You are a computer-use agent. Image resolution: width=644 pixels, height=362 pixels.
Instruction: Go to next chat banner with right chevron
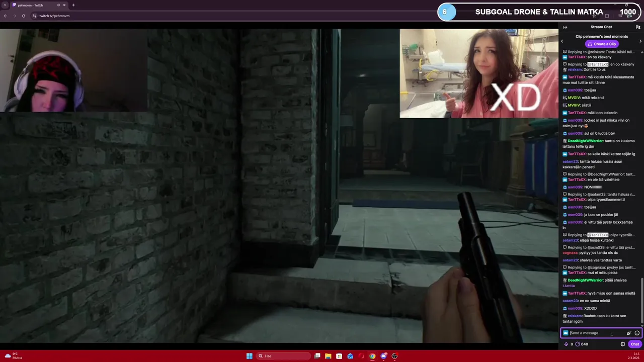[x=640, y=41]
